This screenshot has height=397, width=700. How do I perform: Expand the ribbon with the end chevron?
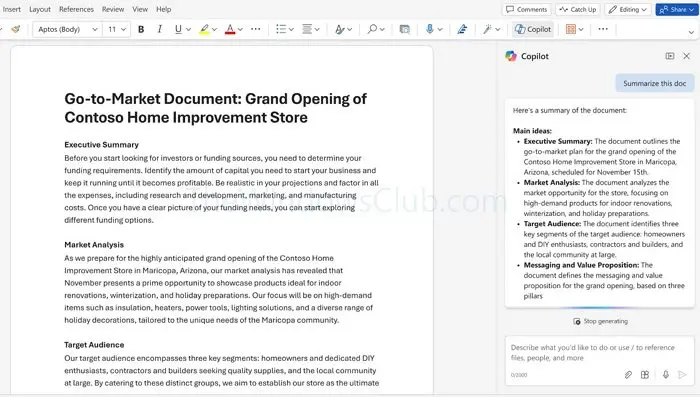coord(691,32)
